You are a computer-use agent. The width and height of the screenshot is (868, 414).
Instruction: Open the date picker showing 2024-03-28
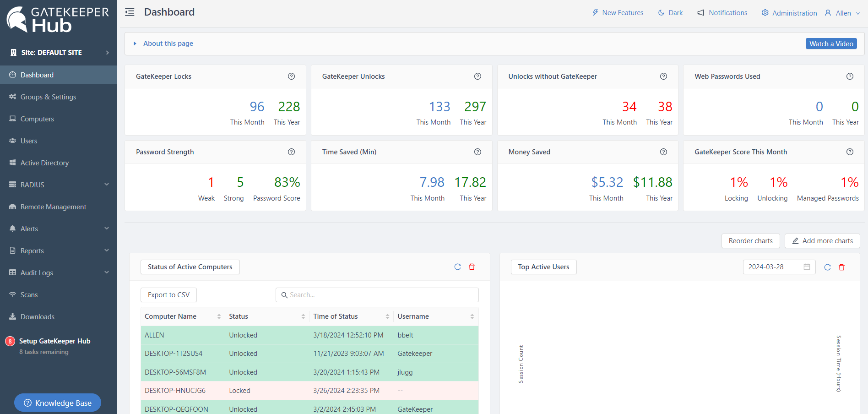(778, 267)
